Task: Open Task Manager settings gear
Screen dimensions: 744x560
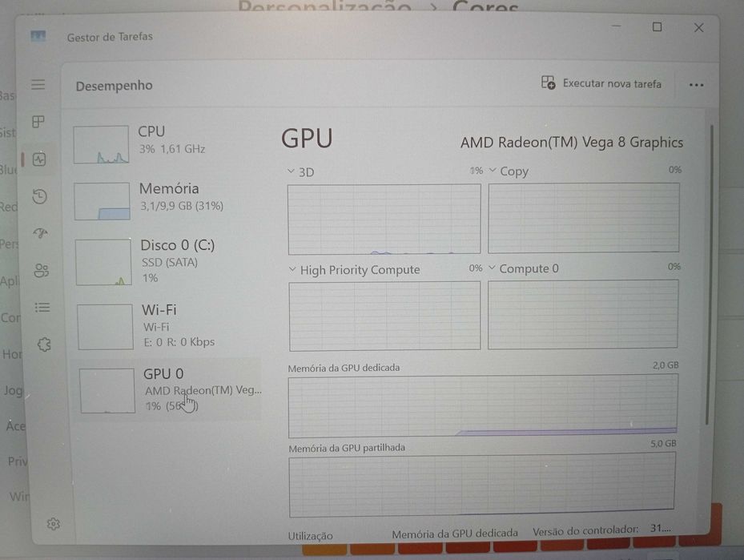Action: [x=53, y=524]
